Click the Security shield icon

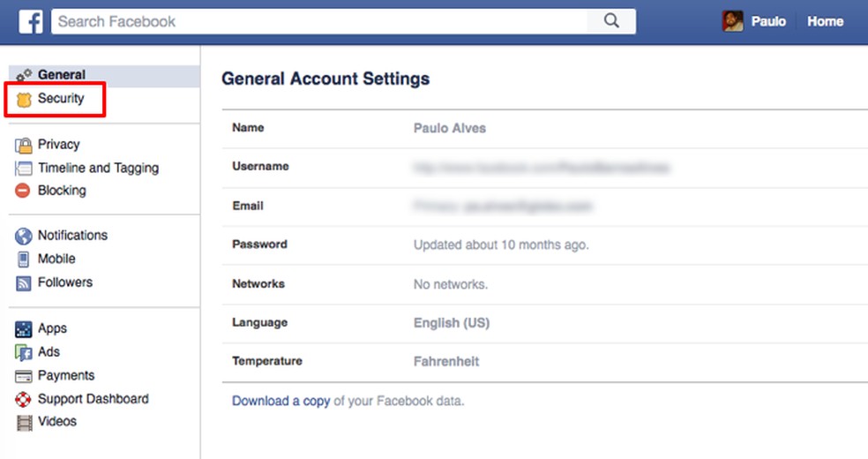[x=24, y=100]
